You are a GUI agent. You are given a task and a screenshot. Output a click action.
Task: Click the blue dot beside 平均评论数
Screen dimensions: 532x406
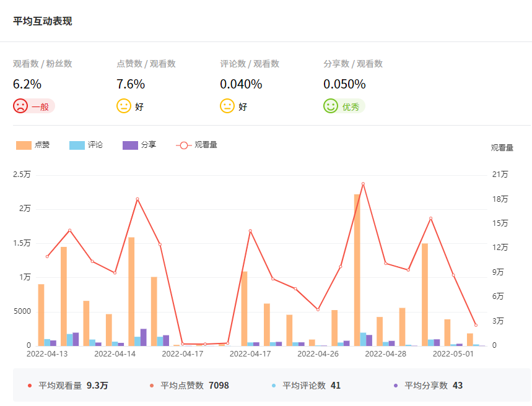point(274,386)
